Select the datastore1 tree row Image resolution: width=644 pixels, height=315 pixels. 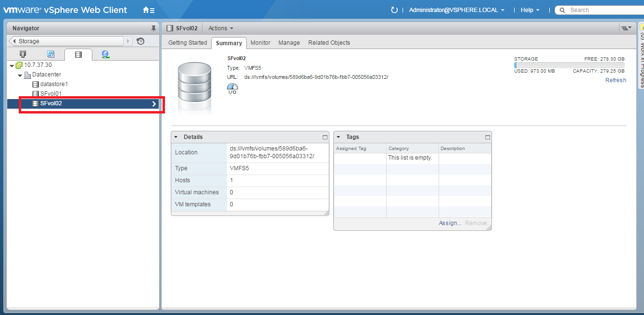[x=84, y=84]
